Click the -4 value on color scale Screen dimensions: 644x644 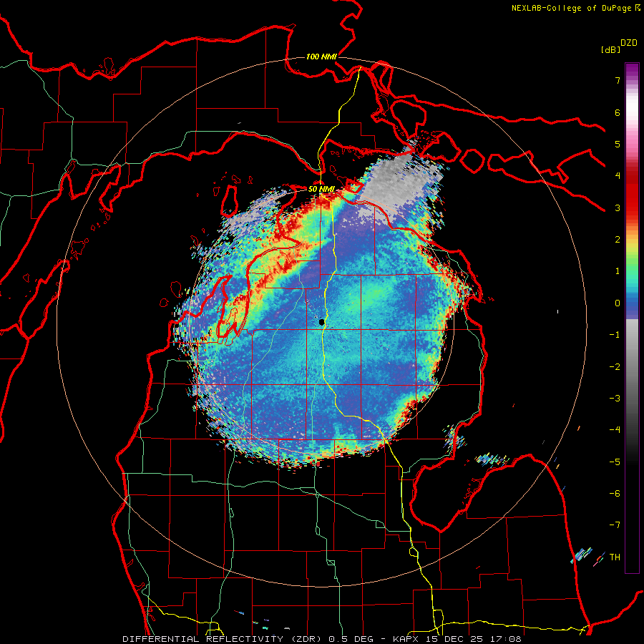[615, 429]
